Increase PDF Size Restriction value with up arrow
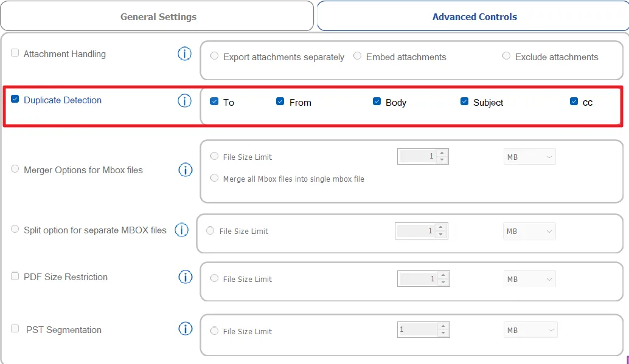 (443, 275)
